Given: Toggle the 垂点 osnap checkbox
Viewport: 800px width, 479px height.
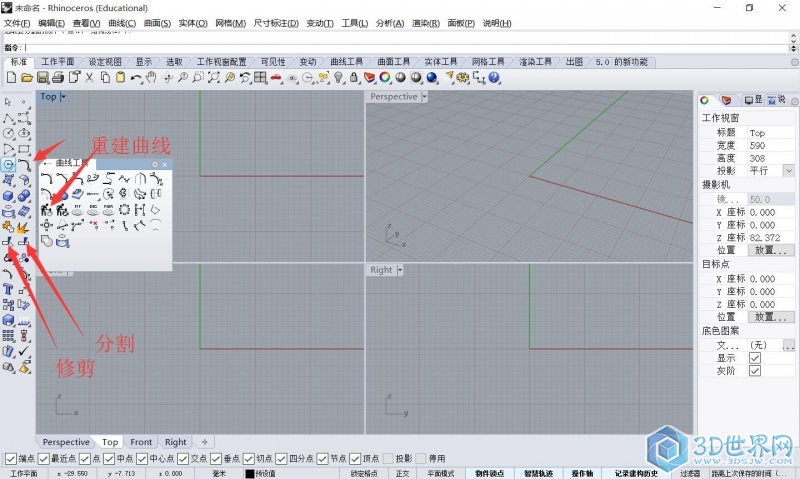Looking at the screenshot, I should pyautogui.click(x=216, y=459).
